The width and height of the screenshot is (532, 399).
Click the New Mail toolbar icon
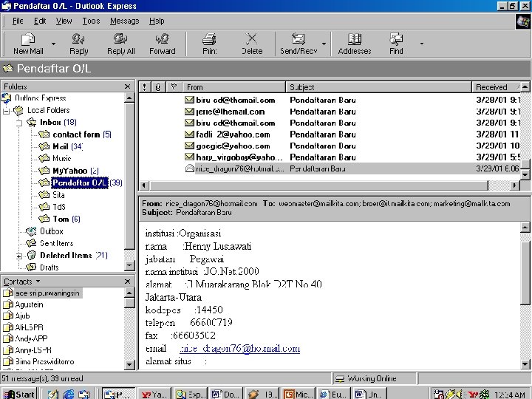coord(28,43)
